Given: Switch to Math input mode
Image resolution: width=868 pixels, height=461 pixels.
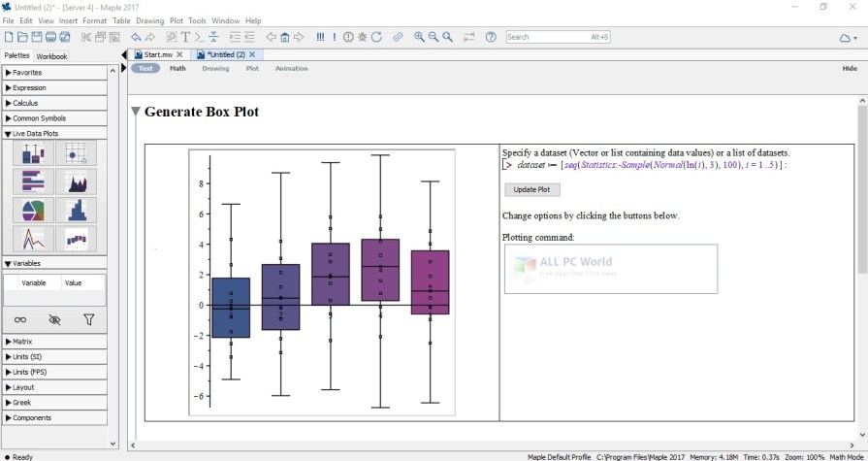Looking at the screenshot, I should [x=177, y=69].
